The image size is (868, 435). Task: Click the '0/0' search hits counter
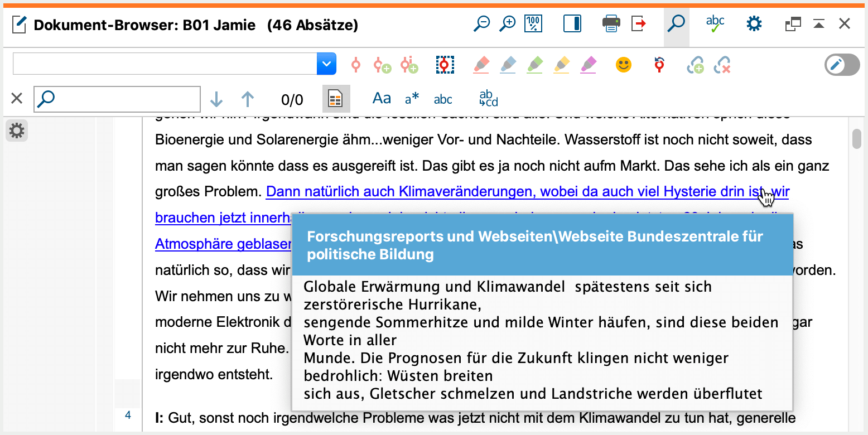(x=292, y=100)
